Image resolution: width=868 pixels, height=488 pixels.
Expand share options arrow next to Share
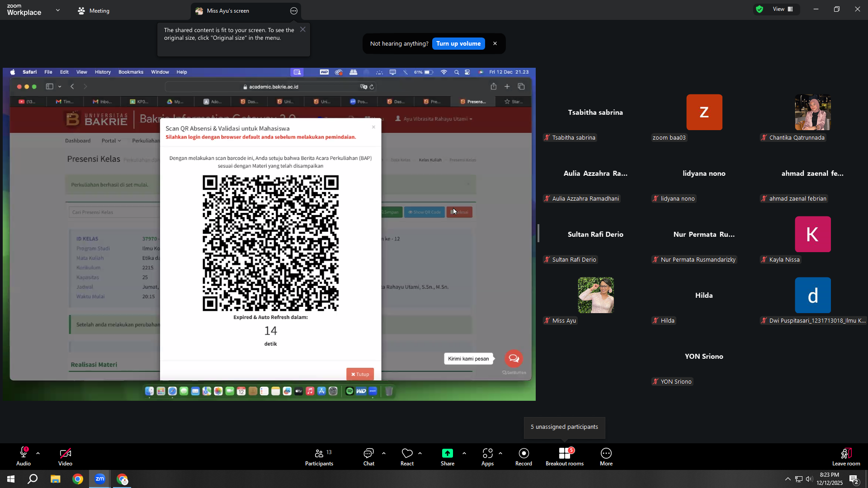click(x=464, y=453)
